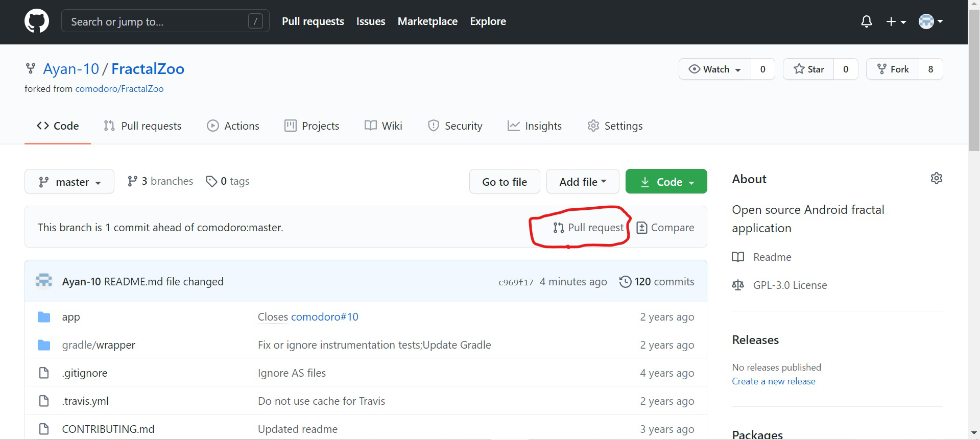Click the app folder icon
This screenshot has width=980, height=440.
coord(44,317)
